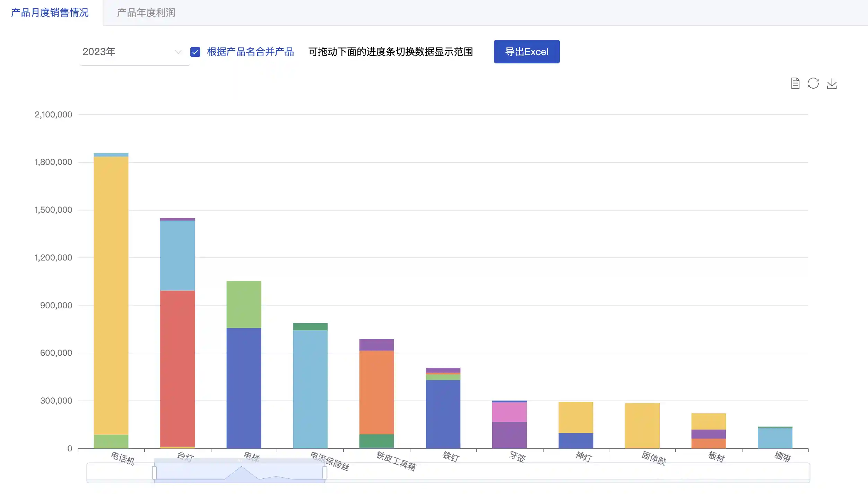
Task: Click the pink segment of 牙签 bar
Action: coord(509,412)
